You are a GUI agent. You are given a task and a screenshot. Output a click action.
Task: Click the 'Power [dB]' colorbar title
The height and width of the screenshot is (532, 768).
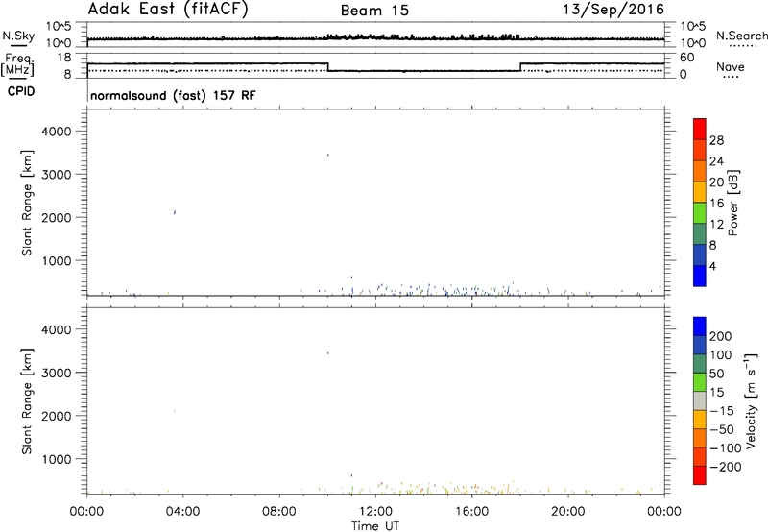[x=732, y=203]
